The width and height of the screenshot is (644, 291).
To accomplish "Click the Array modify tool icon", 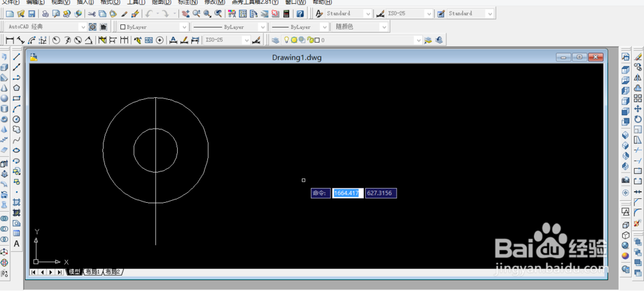I will point(638,98).
